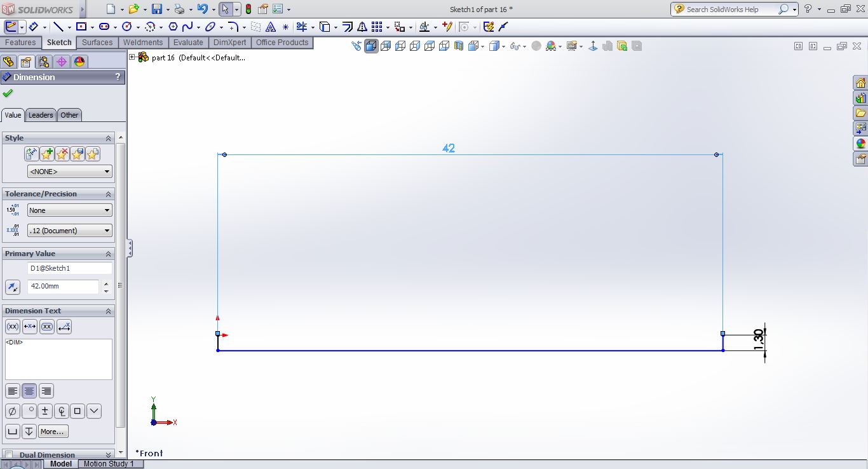868x469 pixels.
Task: Open the Style dropdown showing <NONE>
Action: [69, 172]
